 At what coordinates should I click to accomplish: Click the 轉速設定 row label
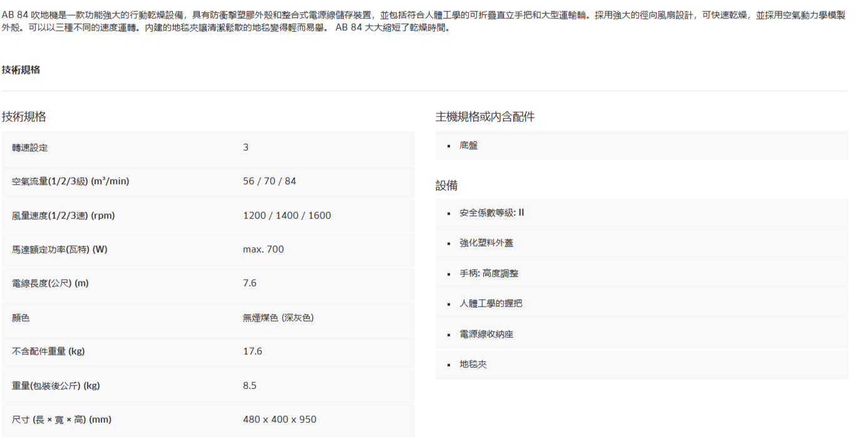coord(30,148)
